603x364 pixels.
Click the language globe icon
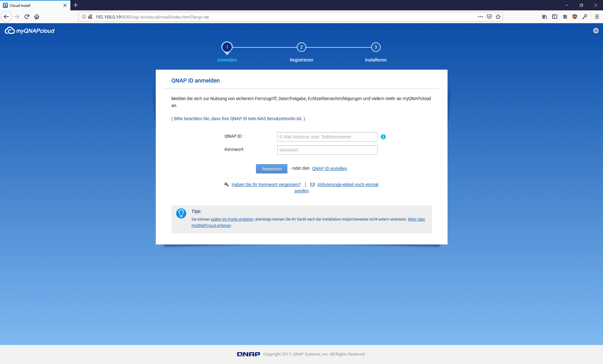pos(595,31)
